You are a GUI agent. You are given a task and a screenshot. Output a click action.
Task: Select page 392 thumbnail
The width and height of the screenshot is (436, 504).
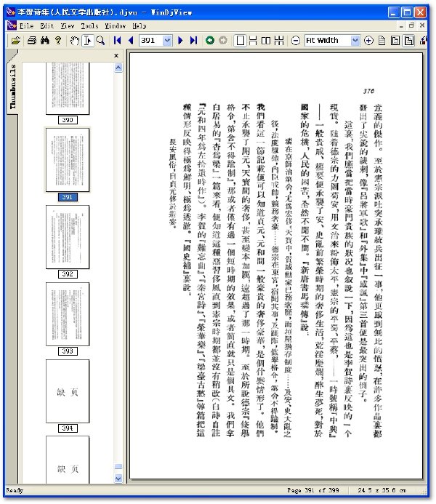tap(68, 237)
